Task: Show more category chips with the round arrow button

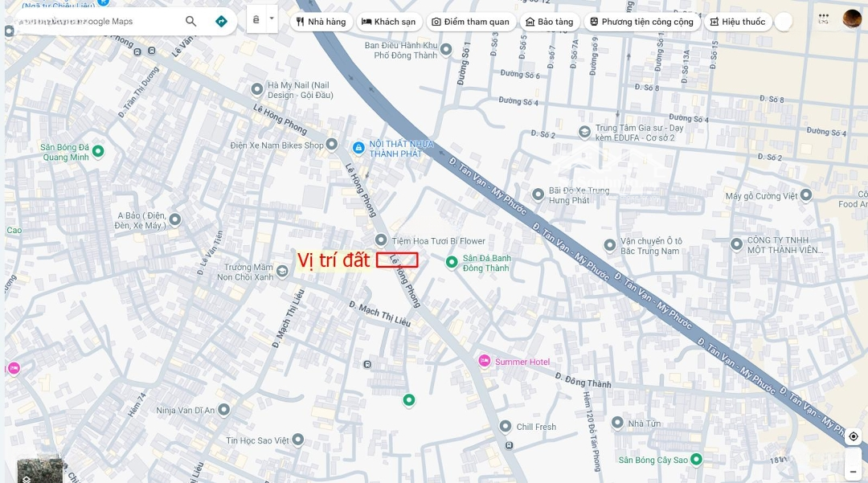Action: click(x=784, y=22)
